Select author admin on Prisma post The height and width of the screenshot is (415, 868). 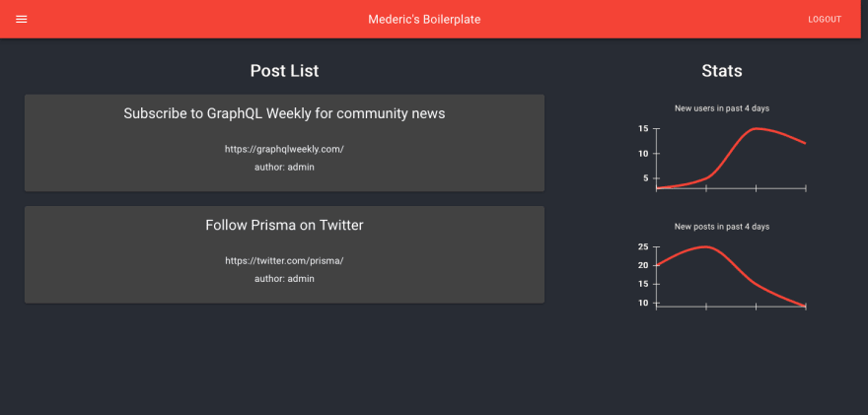pyautogui.click(x=284, y=278)
